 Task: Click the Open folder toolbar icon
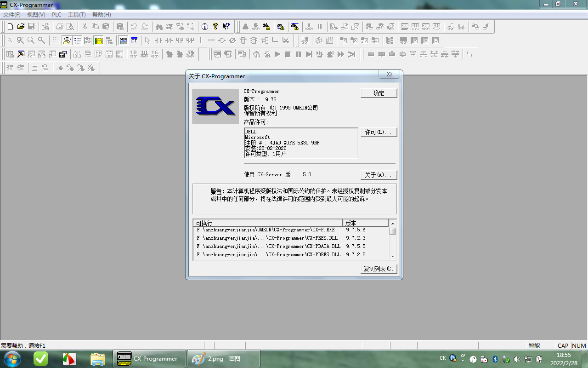(21, 27)
